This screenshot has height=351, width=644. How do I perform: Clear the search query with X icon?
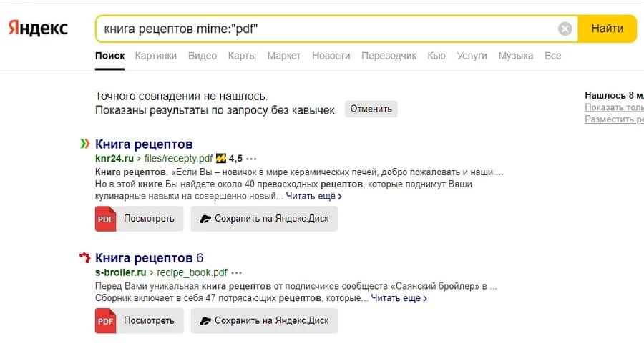(565, 29)
